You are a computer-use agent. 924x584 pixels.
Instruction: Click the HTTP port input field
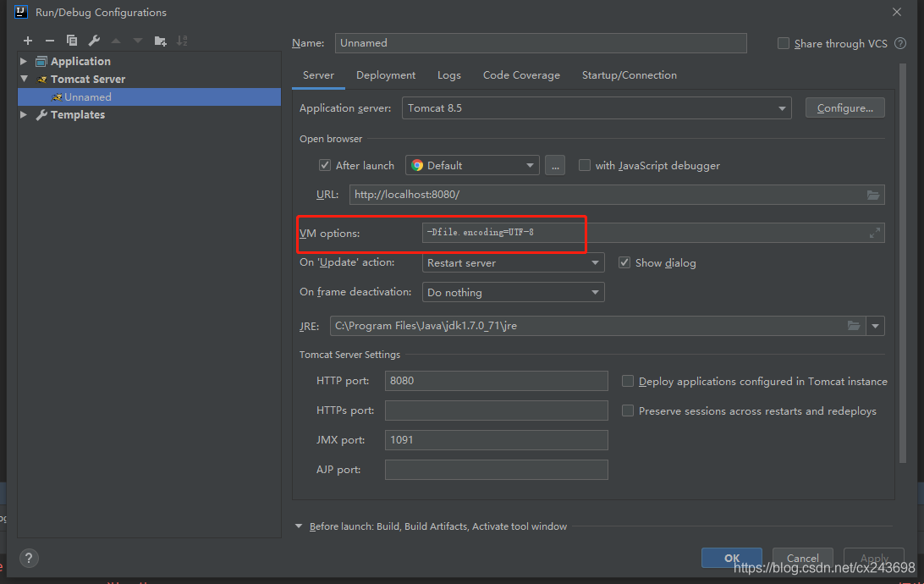496,381
